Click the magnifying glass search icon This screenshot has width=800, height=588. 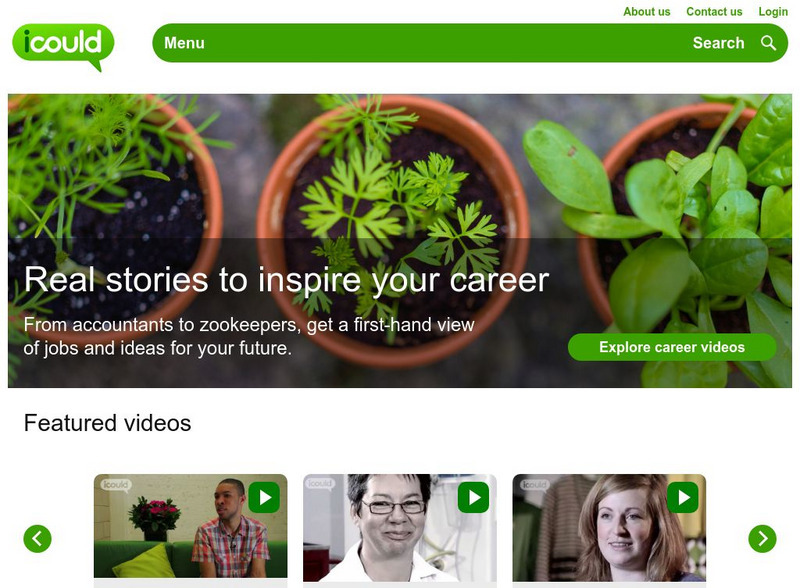[768, 43]
